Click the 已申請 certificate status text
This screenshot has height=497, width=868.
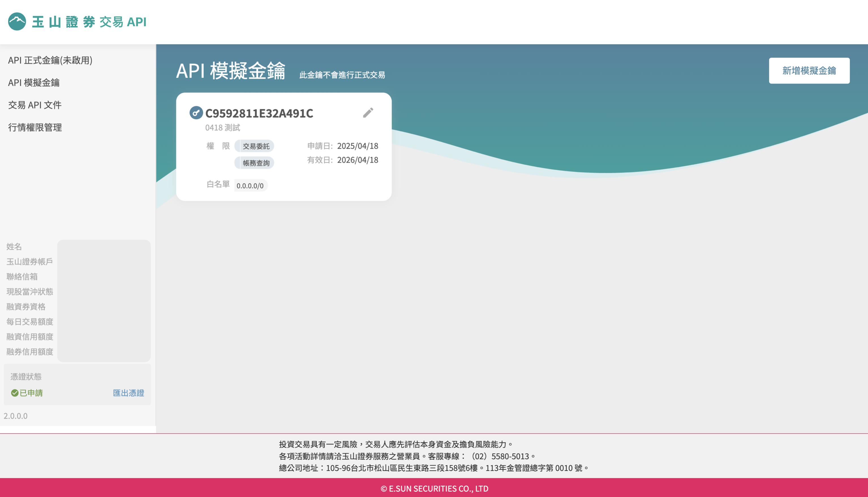31,393
